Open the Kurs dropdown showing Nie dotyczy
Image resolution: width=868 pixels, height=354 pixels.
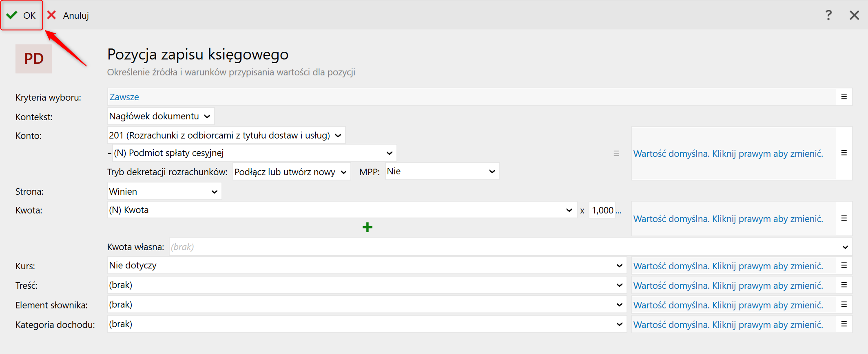(366, 266)
